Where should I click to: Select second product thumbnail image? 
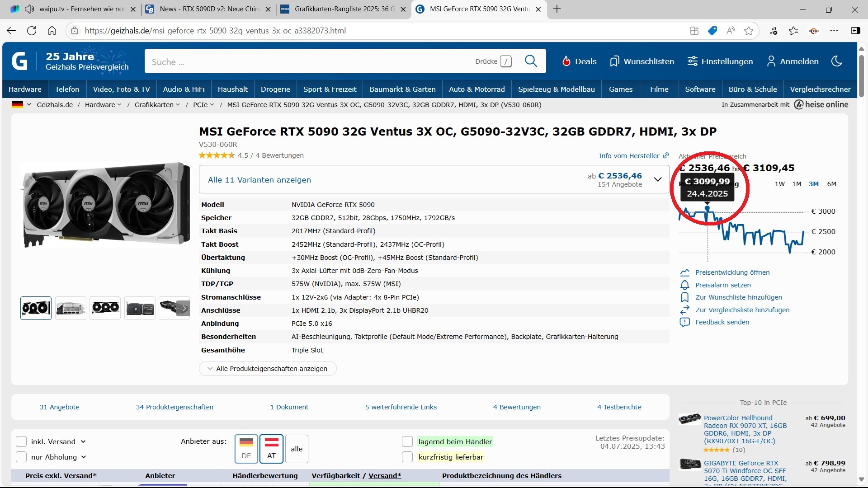pos(71,308)
